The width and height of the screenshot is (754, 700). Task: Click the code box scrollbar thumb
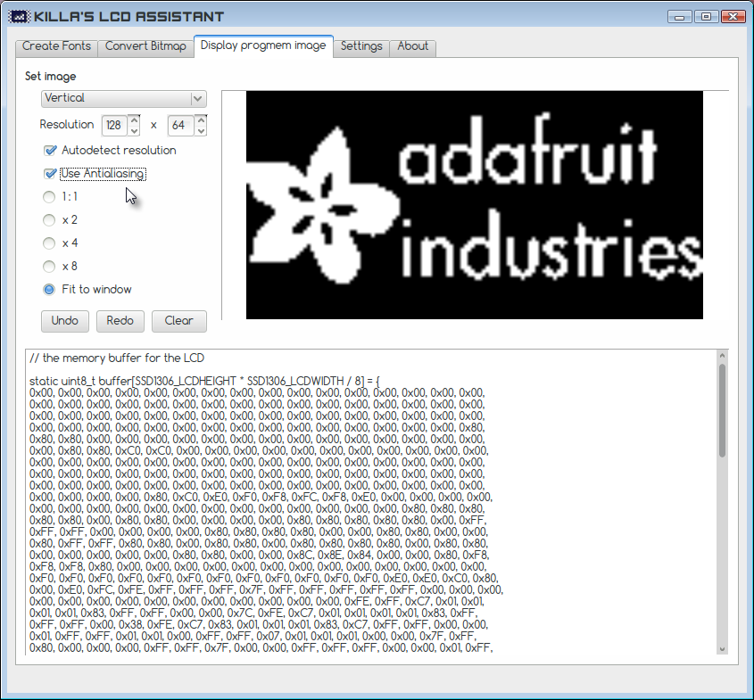(722, 411)
